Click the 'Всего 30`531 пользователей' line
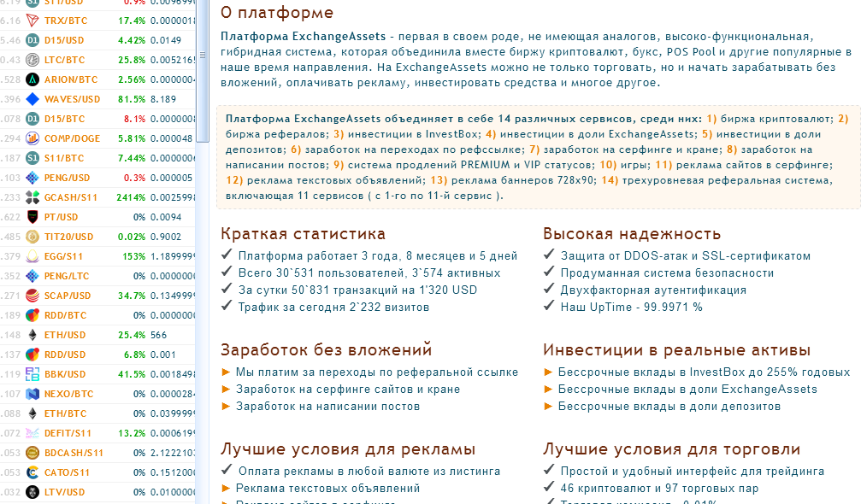 click(x=369, y=273)
